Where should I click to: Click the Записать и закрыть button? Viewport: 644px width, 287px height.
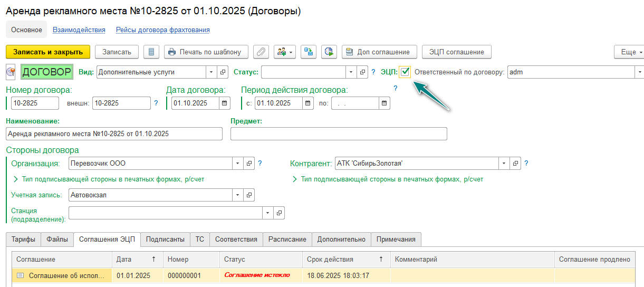point(48,52)
